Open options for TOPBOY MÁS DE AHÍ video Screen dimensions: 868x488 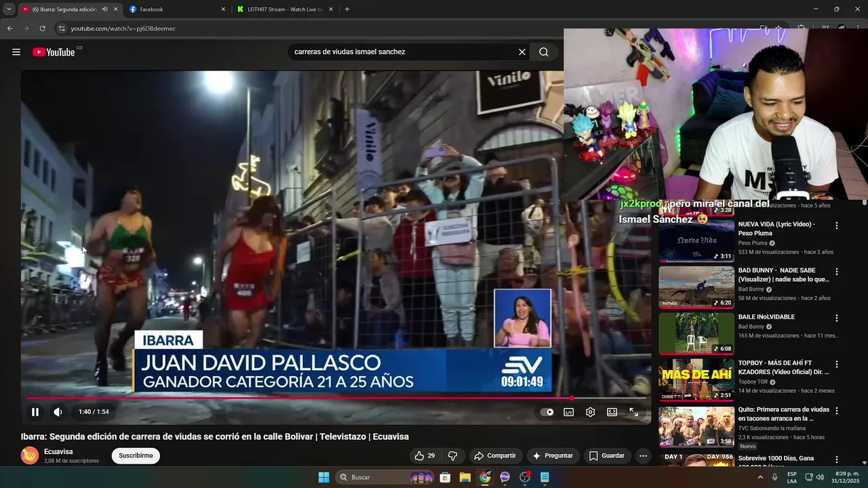click(x=837, y=365)
